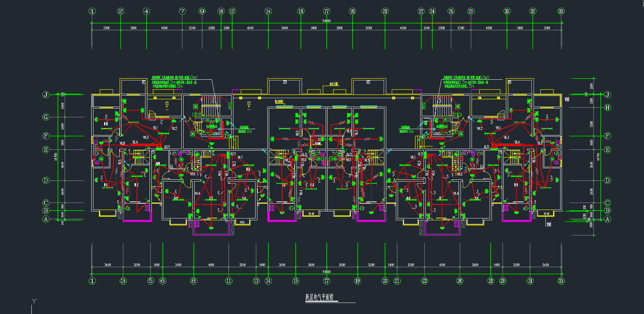Click the drawing title 跃层电气平面图
Viewport: 644px width, 314px height.
319,297
